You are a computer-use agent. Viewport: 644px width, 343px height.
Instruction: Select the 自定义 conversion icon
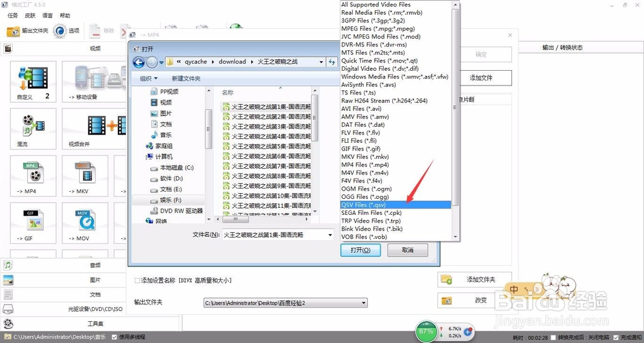pyautogui.click(x=33, y=82)
